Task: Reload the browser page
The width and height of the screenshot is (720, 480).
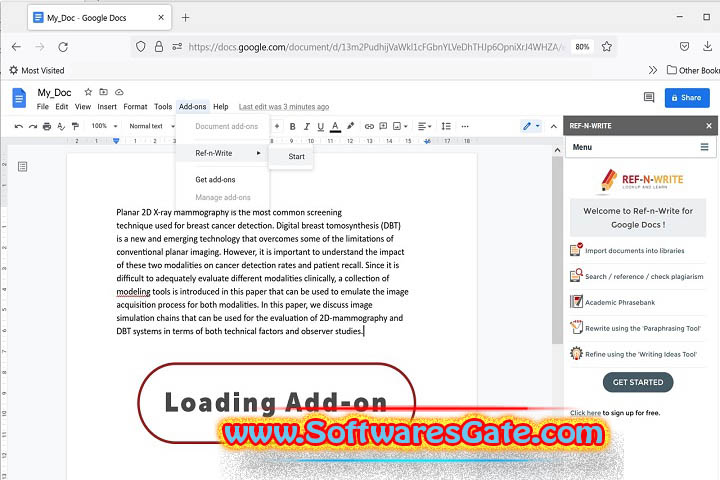Action: [63, 47]
